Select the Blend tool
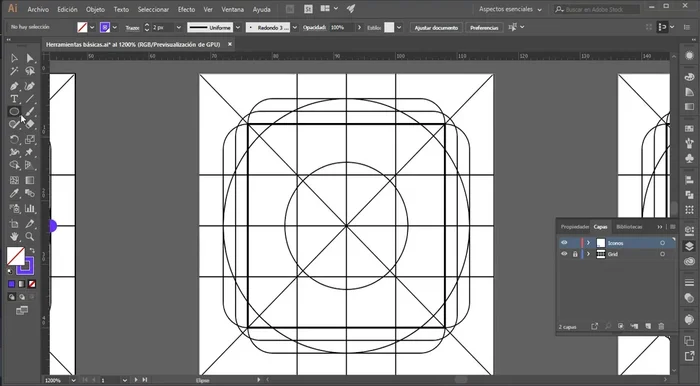 tap(30, 193)
